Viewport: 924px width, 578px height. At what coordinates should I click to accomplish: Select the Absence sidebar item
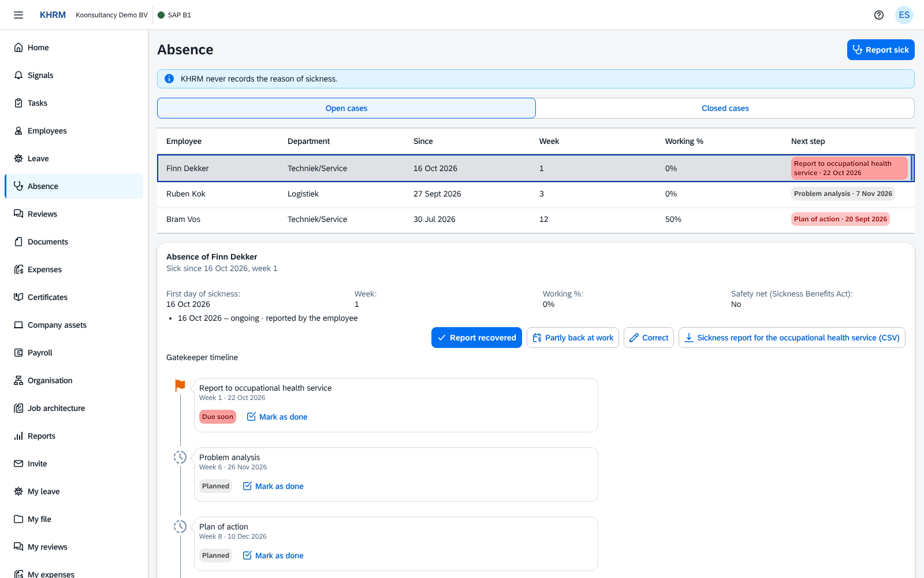(74, 186)
